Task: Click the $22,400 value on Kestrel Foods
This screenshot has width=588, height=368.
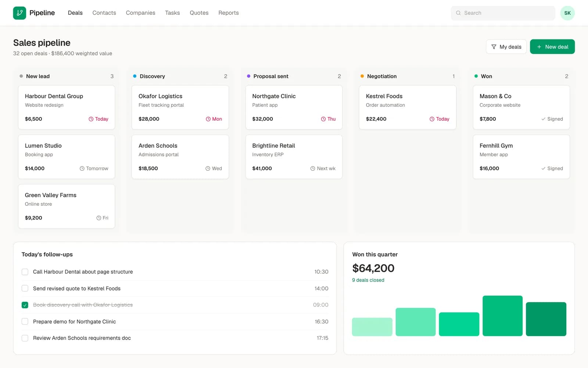Action: pyautogui.click(x=376, y=119)
